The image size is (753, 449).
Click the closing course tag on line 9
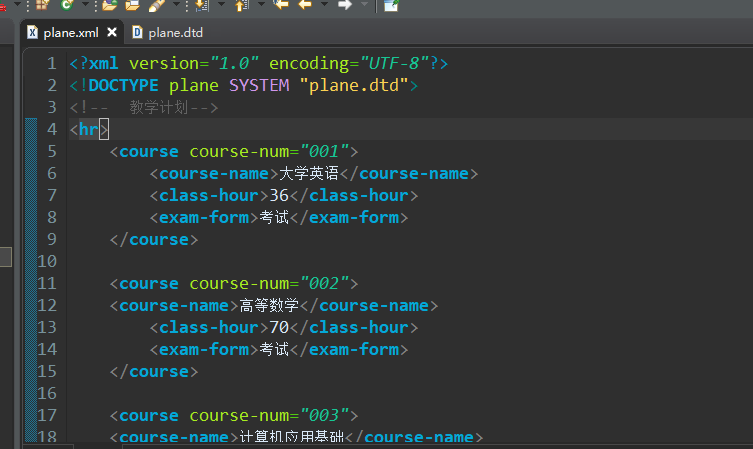(x=154, y=240)
